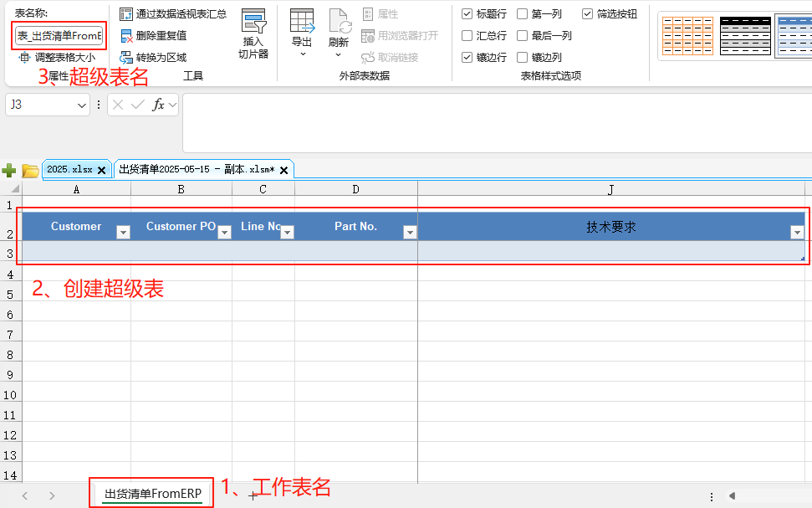Click the fx insert function icon

158,105
